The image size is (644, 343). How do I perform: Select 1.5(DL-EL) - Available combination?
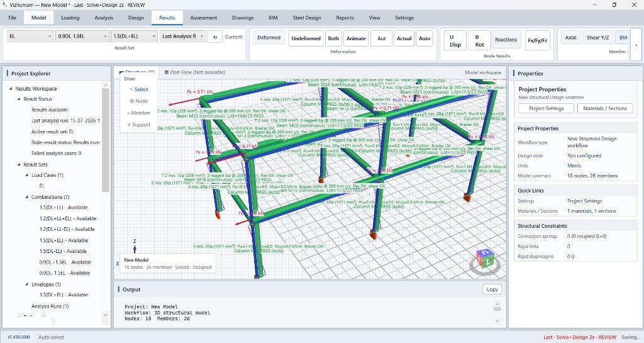pos(63,251)
